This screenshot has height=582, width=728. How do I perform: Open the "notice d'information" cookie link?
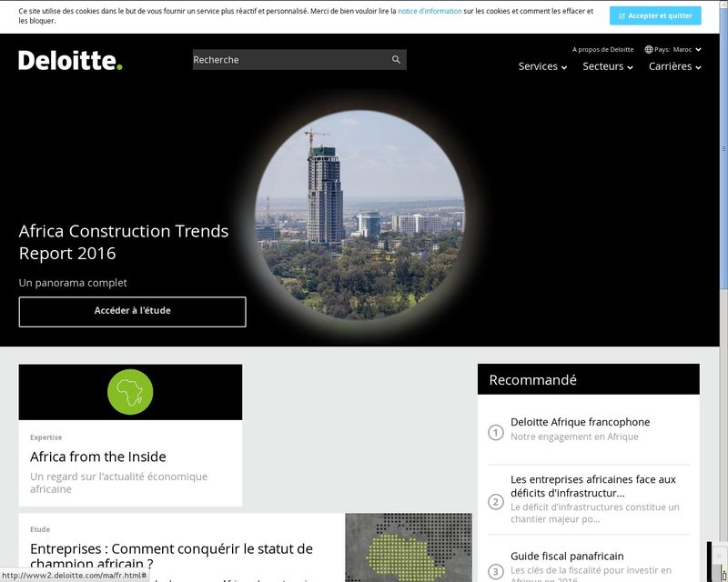coord(430,11)
